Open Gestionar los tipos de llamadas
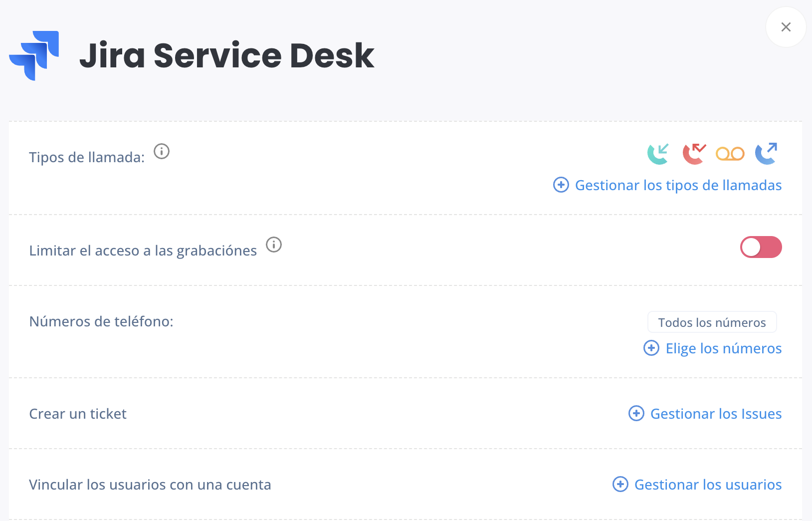 667,185
